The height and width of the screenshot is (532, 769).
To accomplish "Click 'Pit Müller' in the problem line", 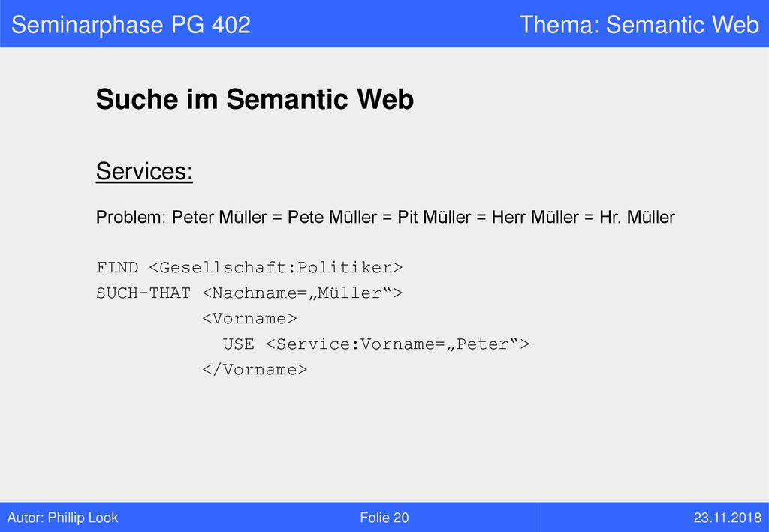I will 434,217.
